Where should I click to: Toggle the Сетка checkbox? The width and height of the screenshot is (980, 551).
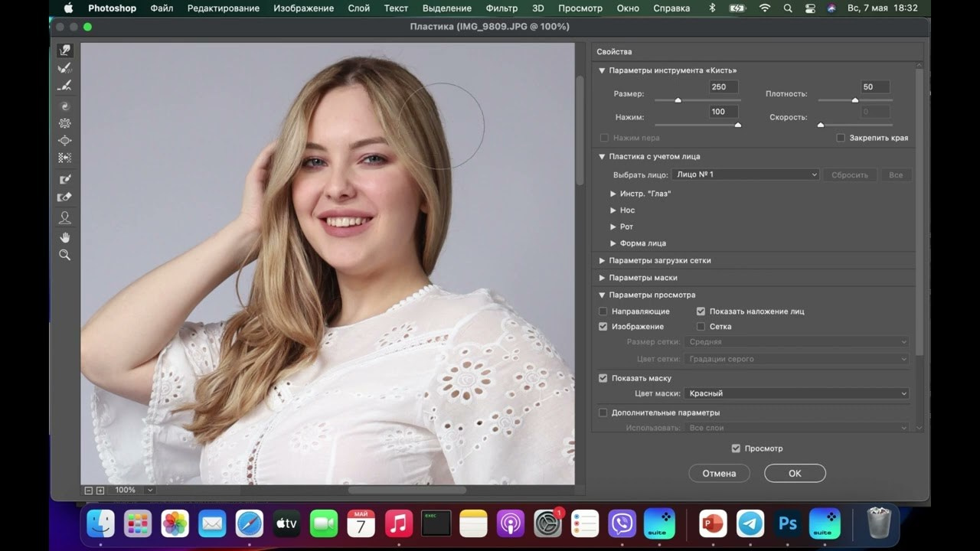(701, 327)
